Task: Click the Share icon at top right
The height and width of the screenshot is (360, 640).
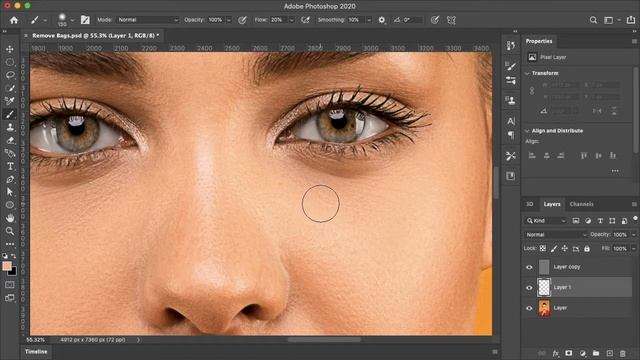Action: coord(631,20)
